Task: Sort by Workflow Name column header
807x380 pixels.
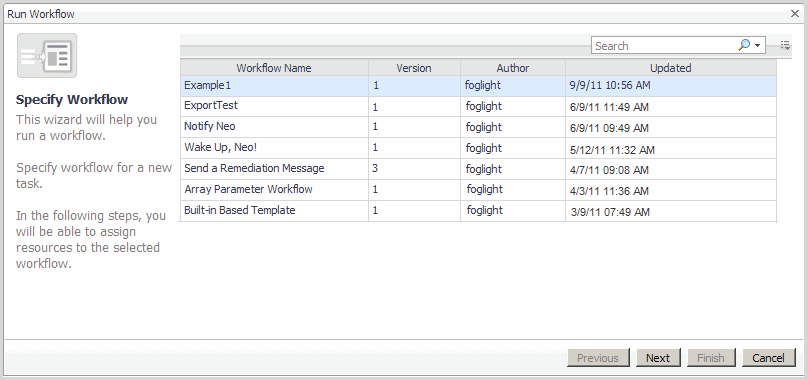Action: click(274, 67)
